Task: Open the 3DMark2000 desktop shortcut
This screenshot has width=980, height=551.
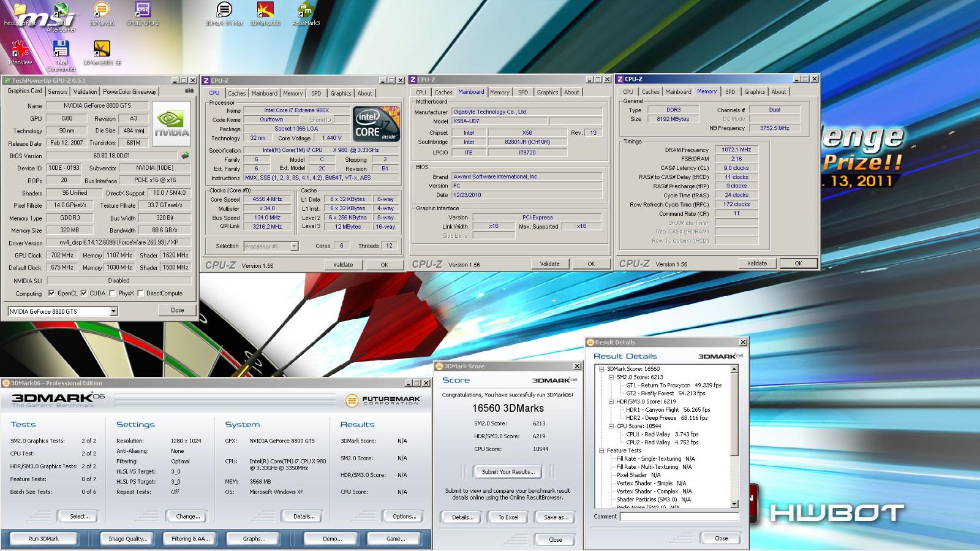Action: coord(265,13)
